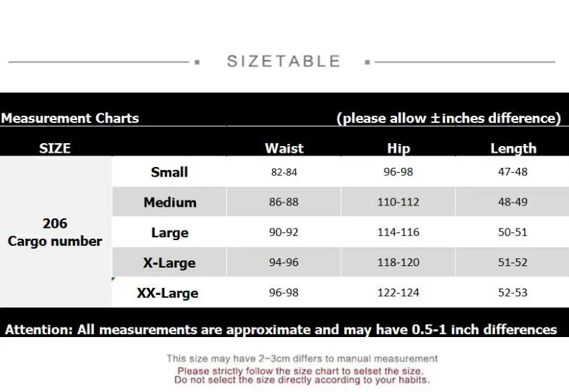Click length value 52-53 cell
The image size is (569, 392).
513,292
